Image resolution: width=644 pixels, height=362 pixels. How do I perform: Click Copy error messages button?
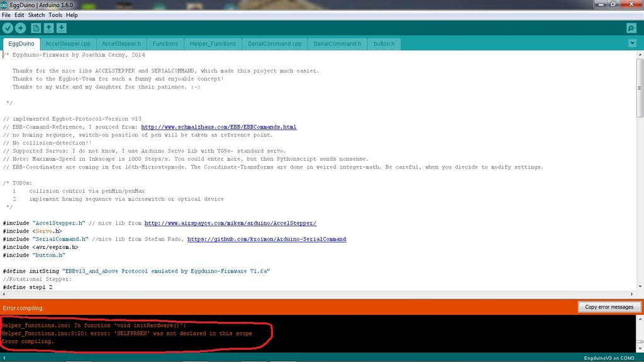(x=609, y=307)
